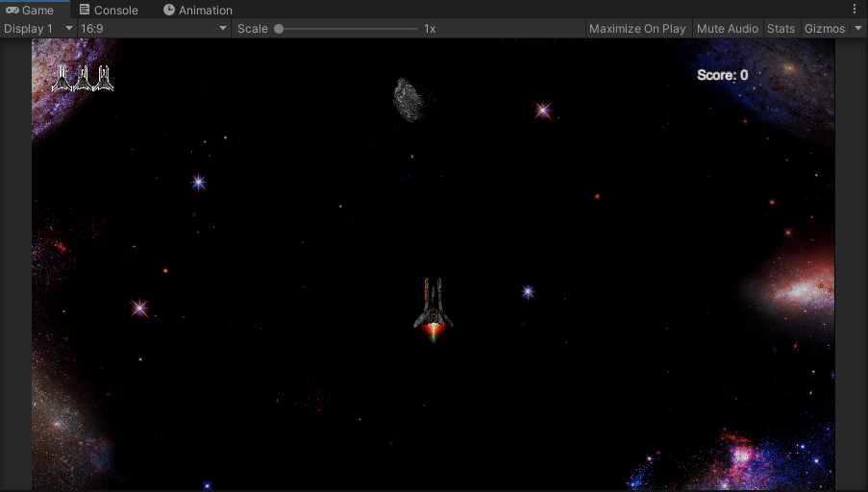The height and width of the screenshot is (492, 868).
Task: Toggle Mute Audio
Action: 728,29
